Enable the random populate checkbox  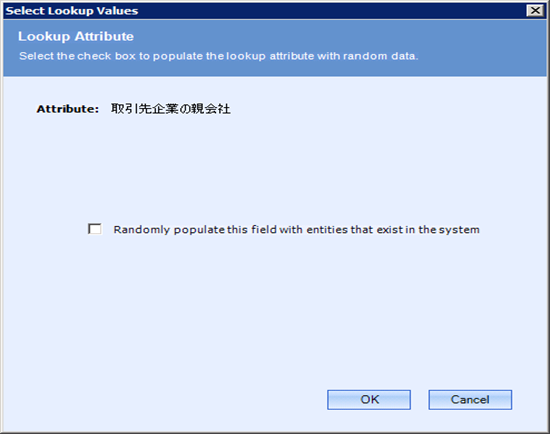click(x=95, y=229)
